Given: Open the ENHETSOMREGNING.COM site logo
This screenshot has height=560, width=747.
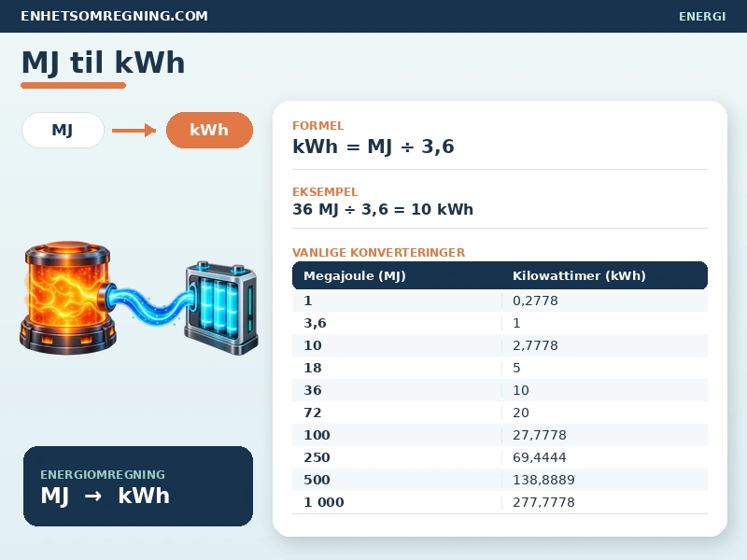Looking at the screenshot, I should pos(114,16).
